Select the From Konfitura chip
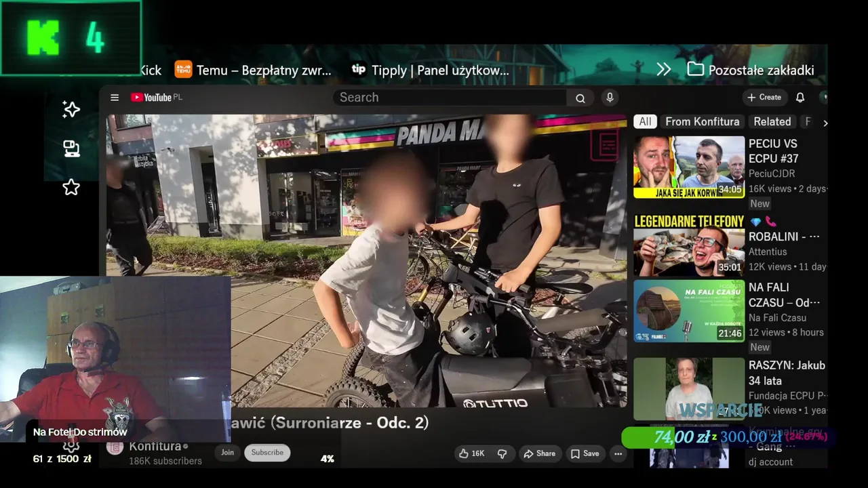 [x=703, y=122]
